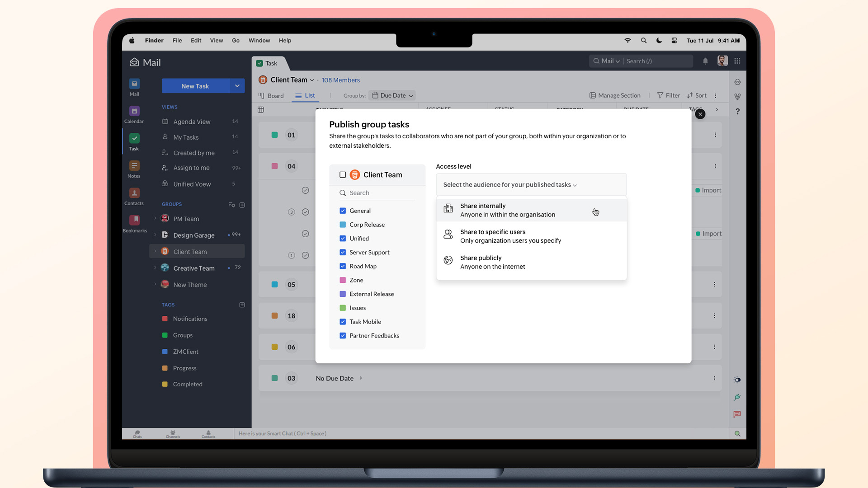
Task: Add a new group with plus icon
Action: click(242, 205)
